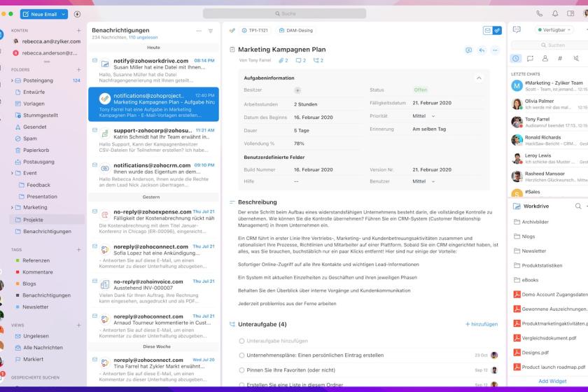Image resolution: width=588 pixels, height=392 pixels.
Task: Open the Vorlagen folder
Action: (34, 104)
